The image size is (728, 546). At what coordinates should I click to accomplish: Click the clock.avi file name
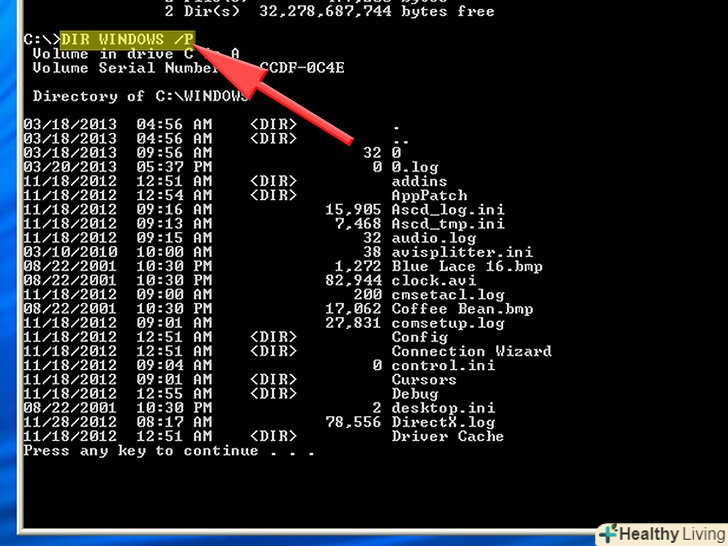(x=434, y=280)
